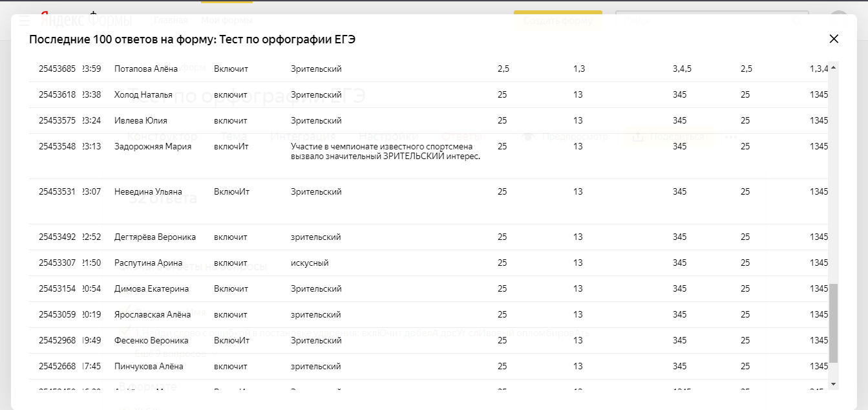Click response ID 25453059
Screen dimensions: 868x410
(x=57, y=315)
